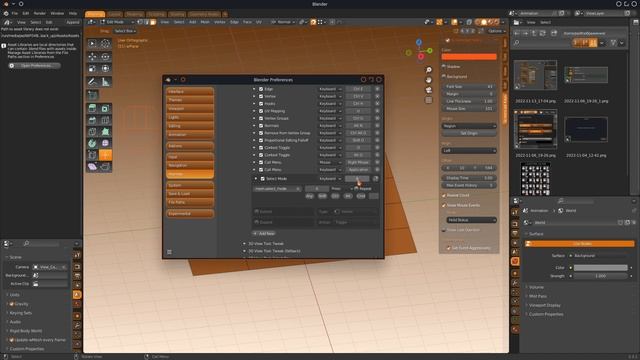Click the viewport zoom magnifier icon
Screen dimensions: 640x360
click(x=429, y=70)
